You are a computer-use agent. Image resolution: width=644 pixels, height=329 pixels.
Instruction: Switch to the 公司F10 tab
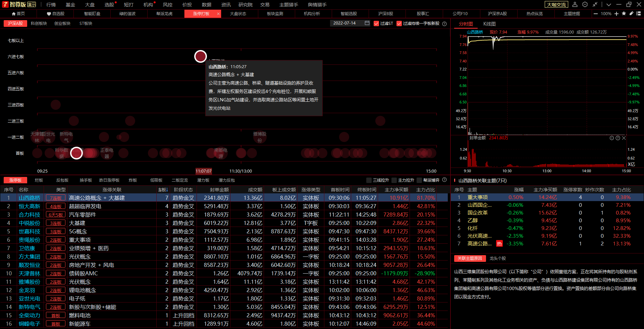click(460, 14)
